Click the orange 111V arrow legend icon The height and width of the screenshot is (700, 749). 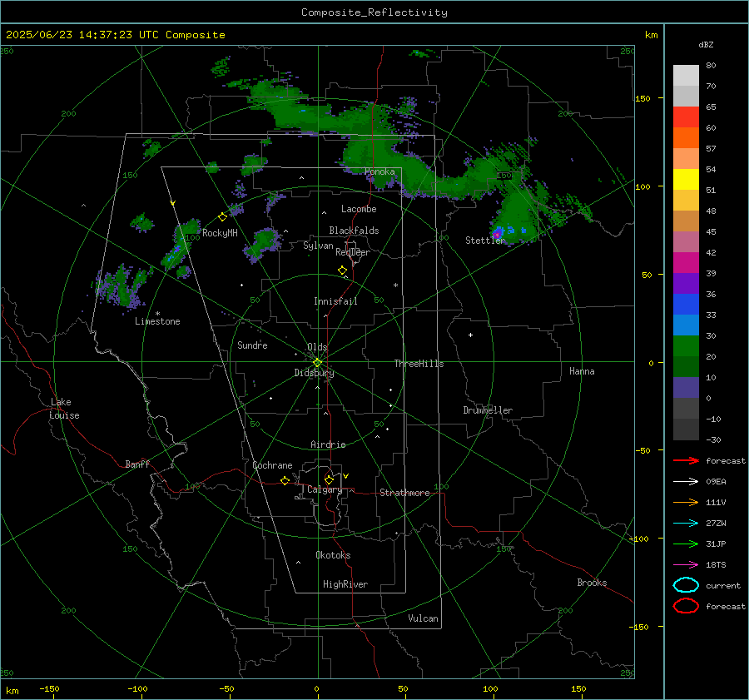(686, 502)
